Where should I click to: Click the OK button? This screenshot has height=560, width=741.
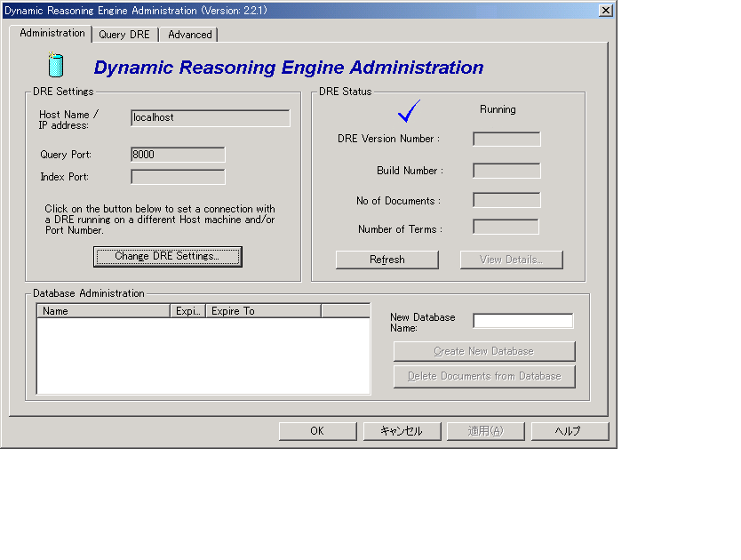click(317, 431)
